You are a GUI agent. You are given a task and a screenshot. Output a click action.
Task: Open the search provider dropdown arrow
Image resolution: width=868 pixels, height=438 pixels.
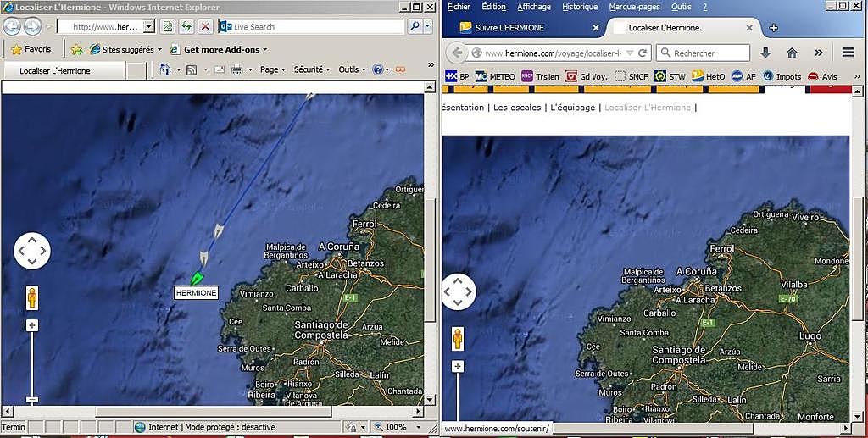click(x=429, y=26)
